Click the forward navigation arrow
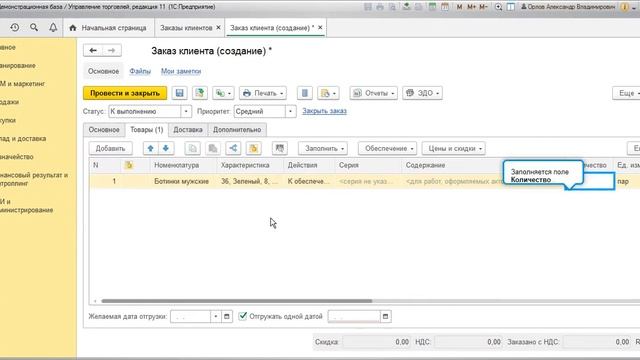 (111, 50)
